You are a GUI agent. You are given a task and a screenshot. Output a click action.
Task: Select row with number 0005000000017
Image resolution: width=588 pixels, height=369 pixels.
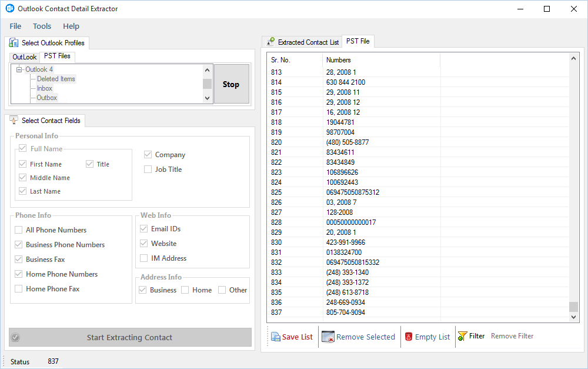[418, 222]
